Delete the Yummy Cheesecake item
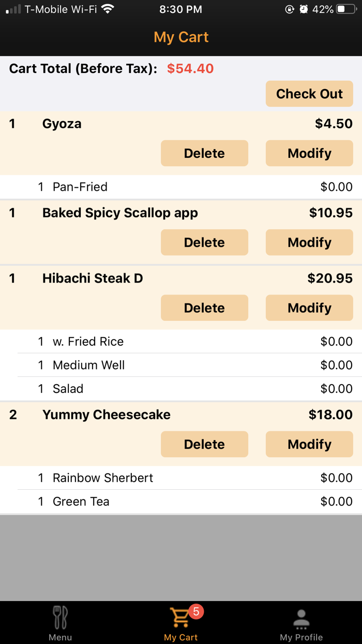The height and width of the screenshot is (644, 362). pyautogui.click(x=204, y=444)
